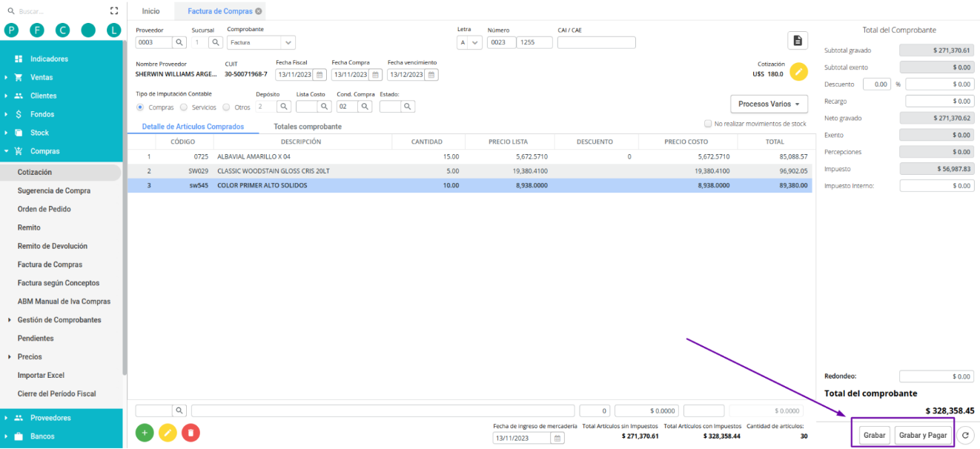
Task: Select the Servicios radio option
Action: 184,107
